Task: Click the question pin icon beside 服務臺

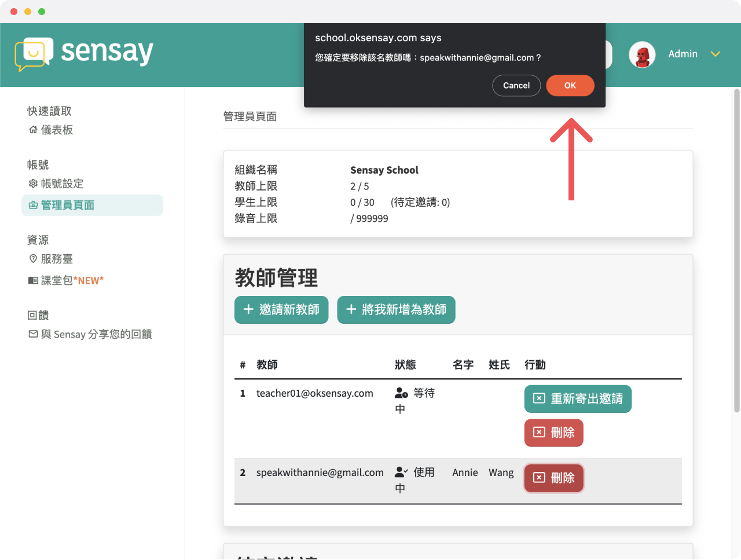Action: tap(33, 259)
